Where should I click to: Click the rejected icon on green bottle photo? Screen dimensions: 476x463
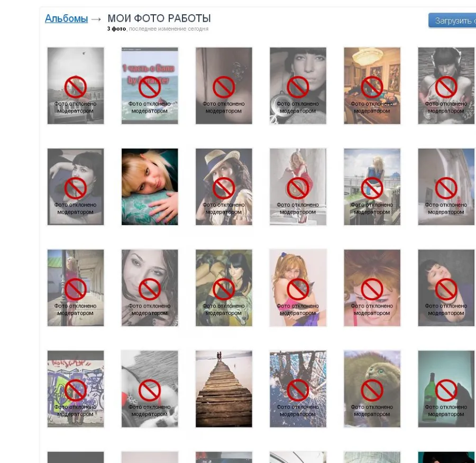click(446, 390)
